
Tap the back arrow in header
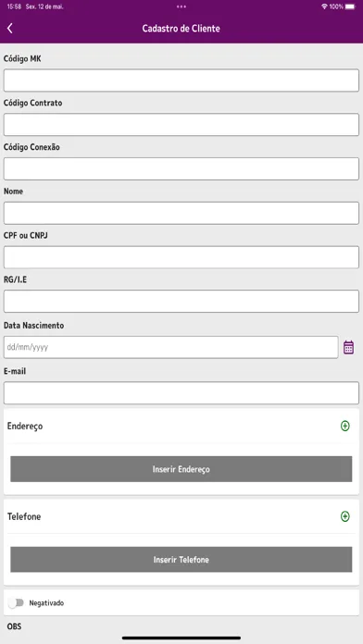[10, 29]
